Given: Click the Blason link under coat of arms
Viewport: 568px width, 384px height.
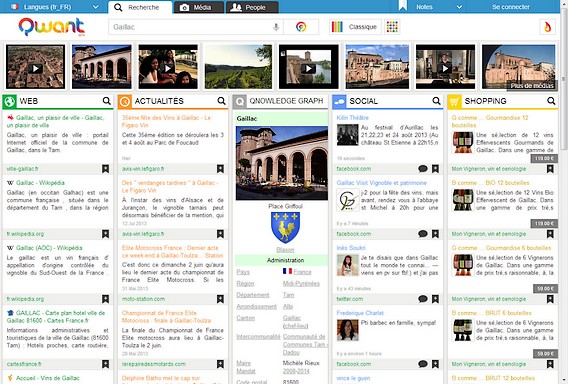Looking at the screenshot, I should (x=285, y=250).
